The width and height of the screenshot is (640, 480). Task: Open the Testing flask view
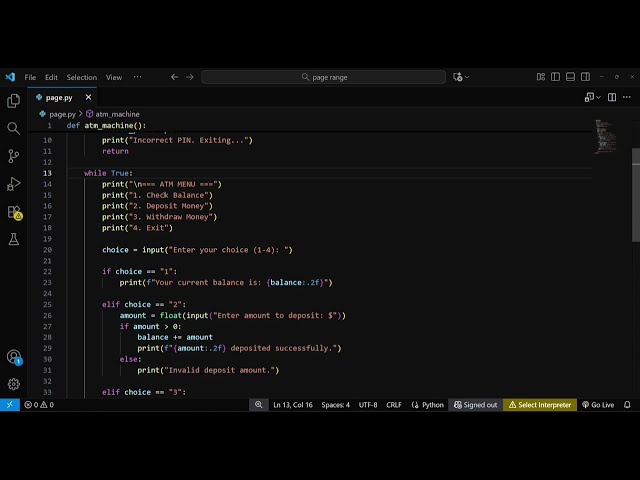[x=13, y=239]
